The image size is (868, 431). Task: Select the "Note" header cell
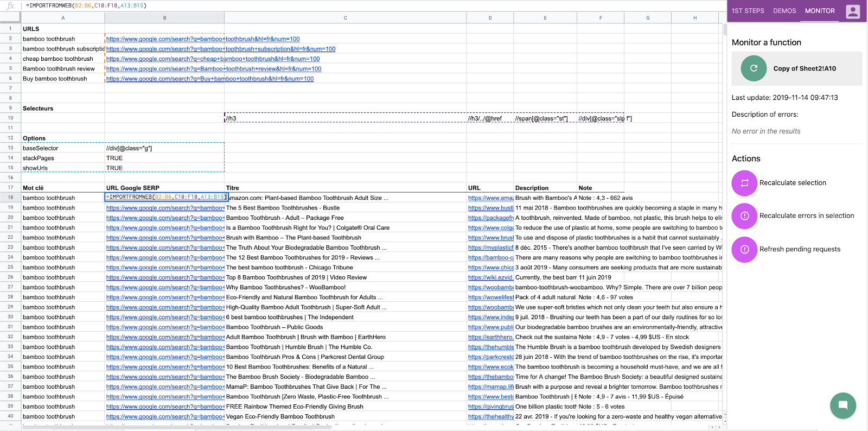point(601,188)
